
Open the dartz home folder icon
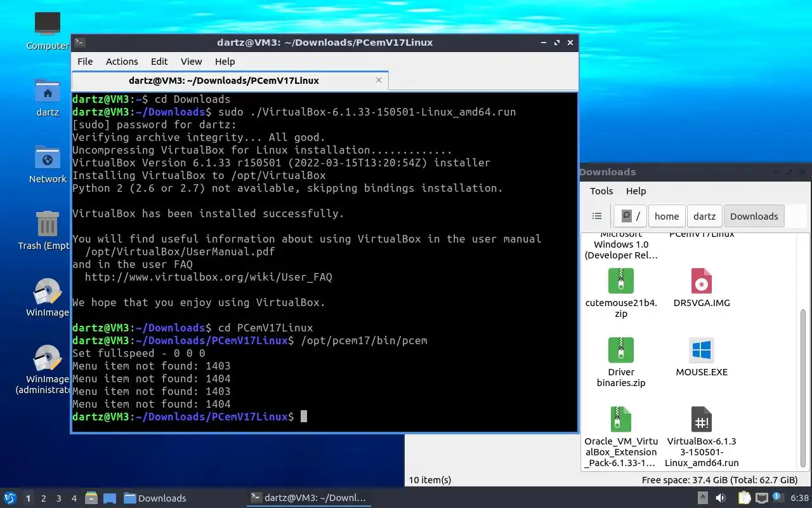(x=48, y=98)
